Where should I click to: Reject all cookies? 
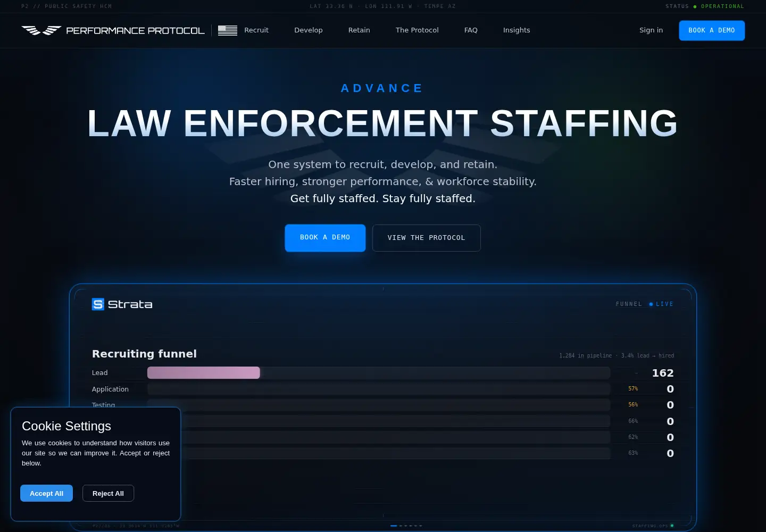click(x=108, y=493)
